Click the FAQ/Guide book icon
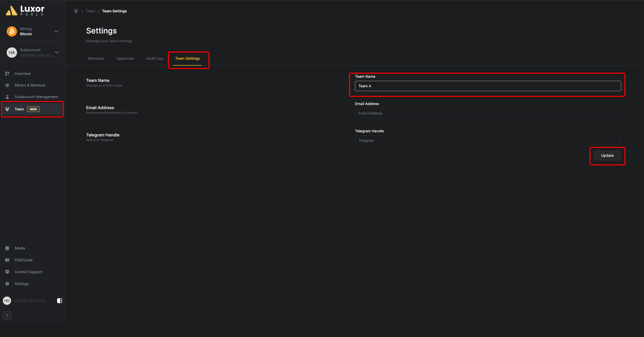Viewport: 644px width, 337px height. [7, 260]
